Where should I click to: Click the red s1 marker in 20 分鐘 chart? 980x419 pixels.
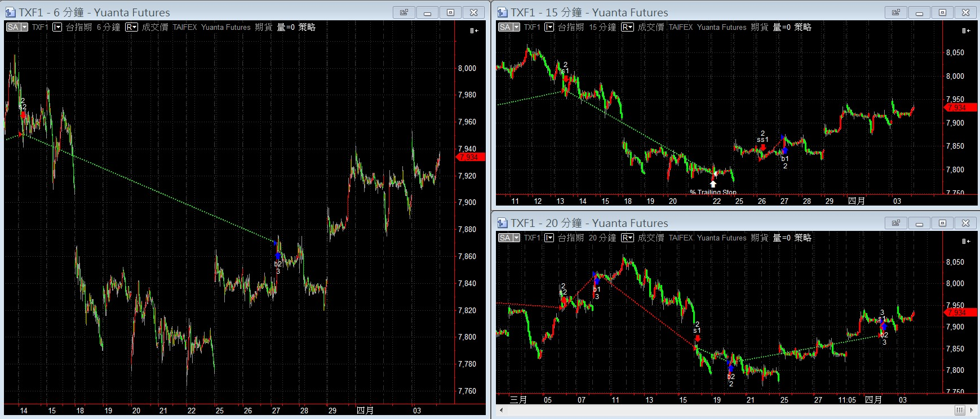698,338
